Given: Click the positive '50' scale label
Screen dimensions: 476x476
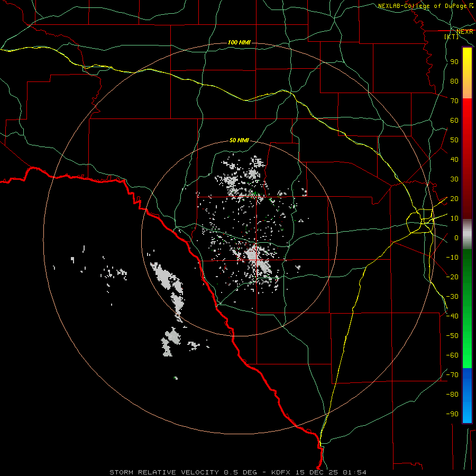Looking at the screenshot, I should point(454,140).
